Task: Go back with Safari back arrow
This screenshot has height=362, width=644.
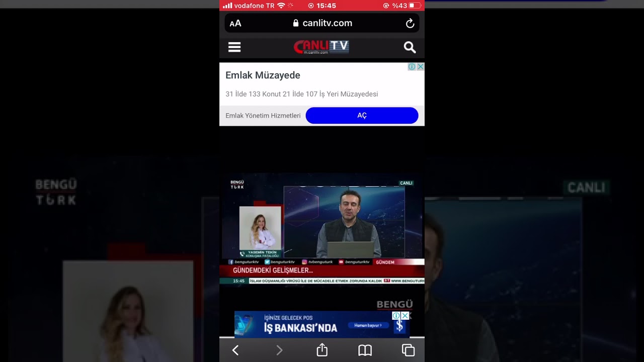Action: click(x=235, y=350)
